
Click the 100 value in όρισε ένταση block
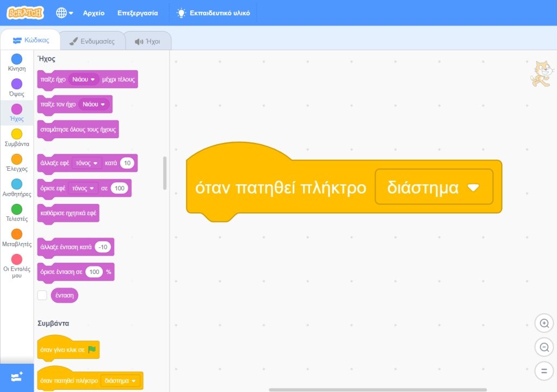pyautogui.click(x=94, y=272)
